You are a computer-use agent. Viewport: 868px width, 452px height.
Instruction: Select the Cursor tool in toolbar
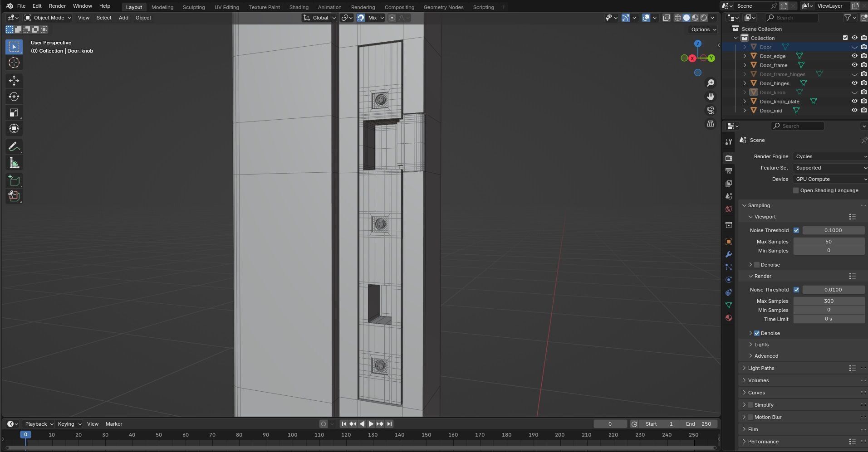(x=14, y=63)
